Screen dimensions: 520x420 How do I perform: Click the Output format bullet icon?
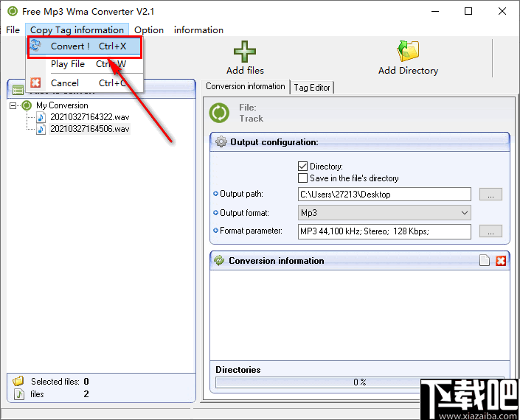(x=215, y=213)
